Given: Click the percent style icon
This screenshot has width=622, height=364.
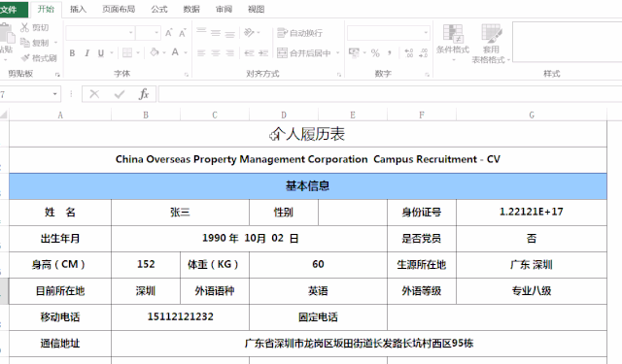Looking at the screenshot, I should [375, 52].
